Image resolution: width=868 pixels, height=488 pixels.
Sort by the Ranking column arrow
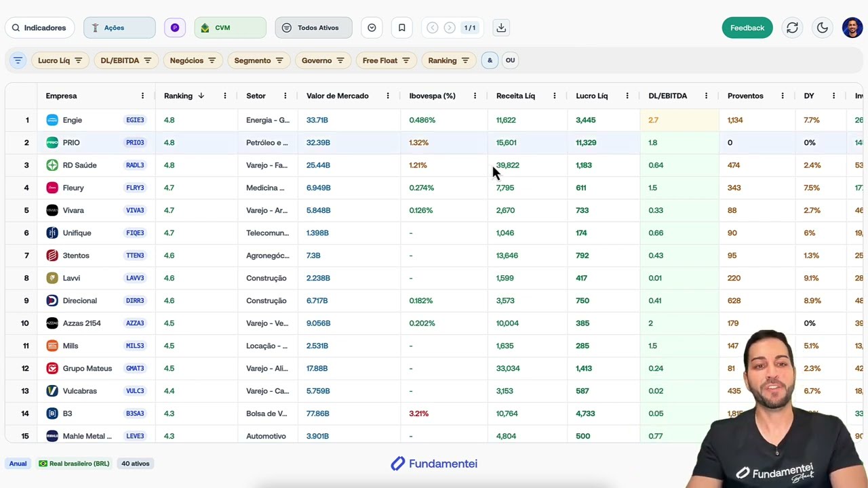[201, 96]
